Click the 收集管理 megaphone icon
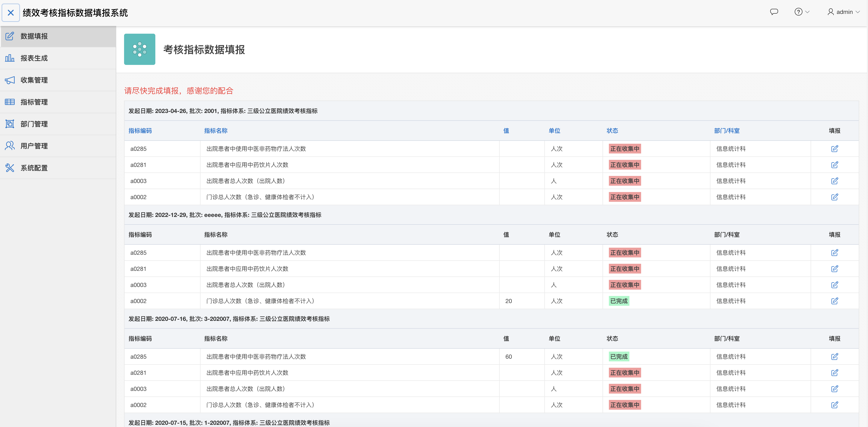This screenshot has width=868, height=427. 10,80
